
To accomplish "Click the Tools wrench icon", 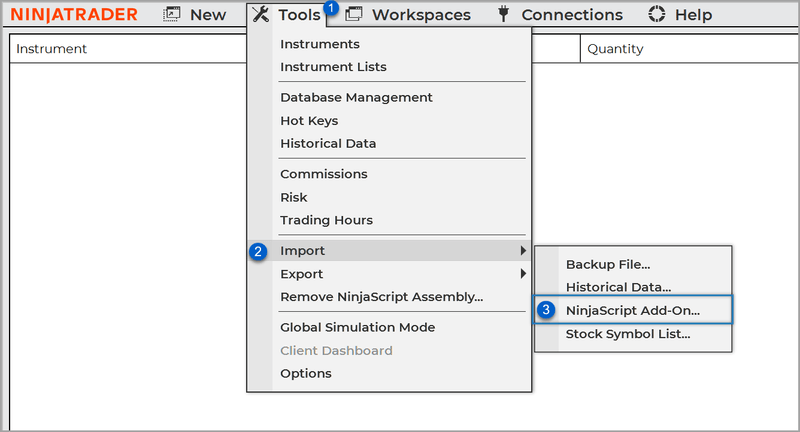I will click(x=261, y=15).
